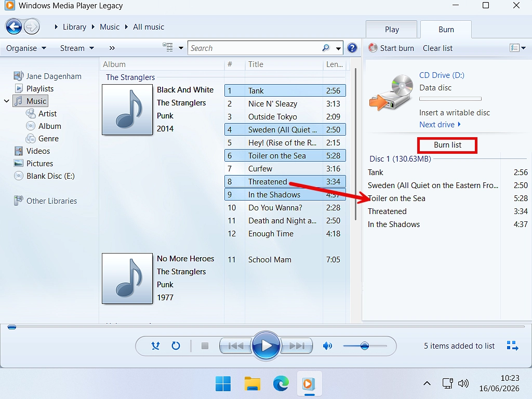The height and width of the screenshot is (399, 532).
Task: Click the greyed Forward navigation arrow
Action: [32, 27]
